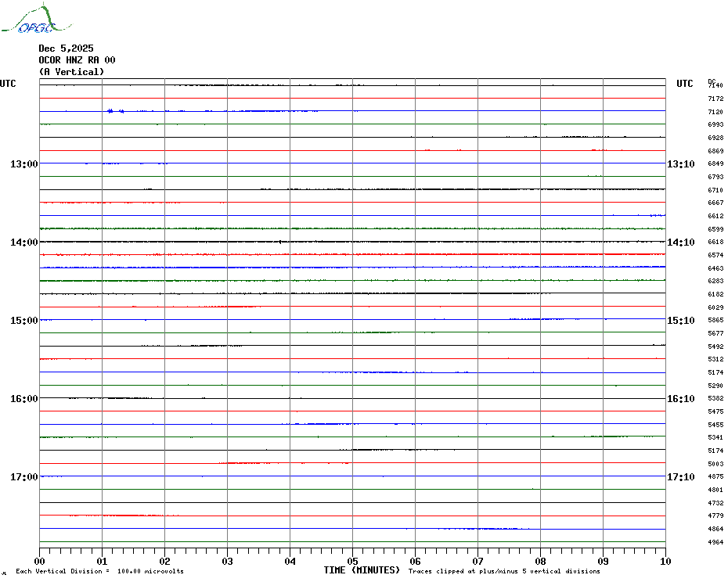This screenshot has height=582, width=728.
Task: Select the 17:10 time label on right
Action: pyautogui.click(x=680, y=477)
